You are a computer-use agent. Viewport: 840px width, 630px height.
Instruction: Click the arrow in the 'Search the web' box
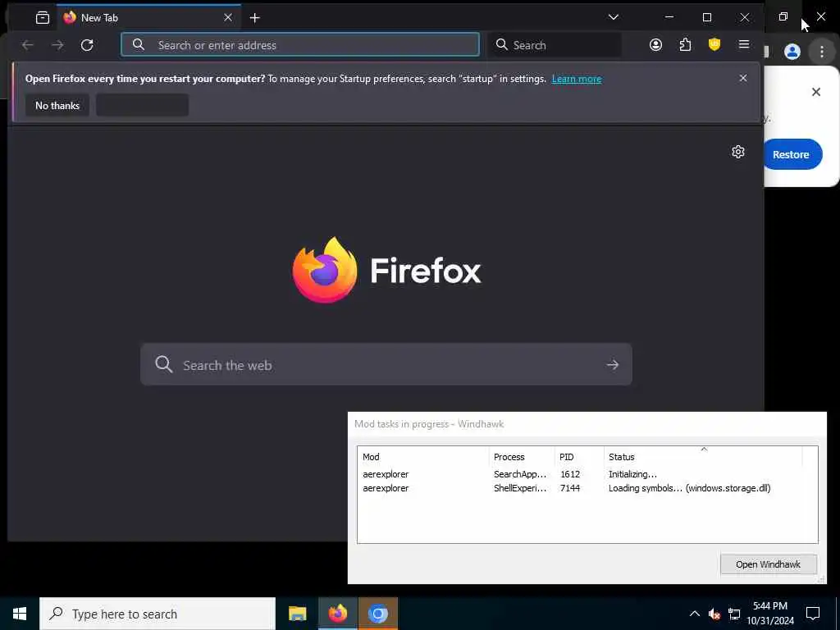tap(612, 365)
